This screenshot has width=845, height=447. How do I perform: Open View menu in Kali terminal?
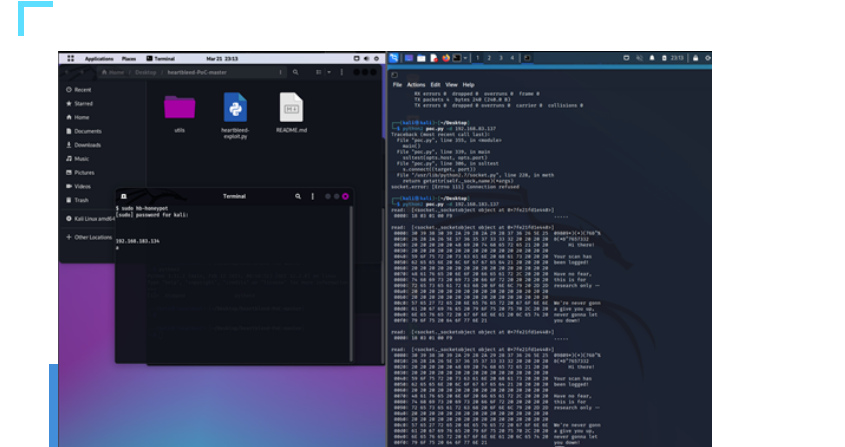(x=452, y=85)
